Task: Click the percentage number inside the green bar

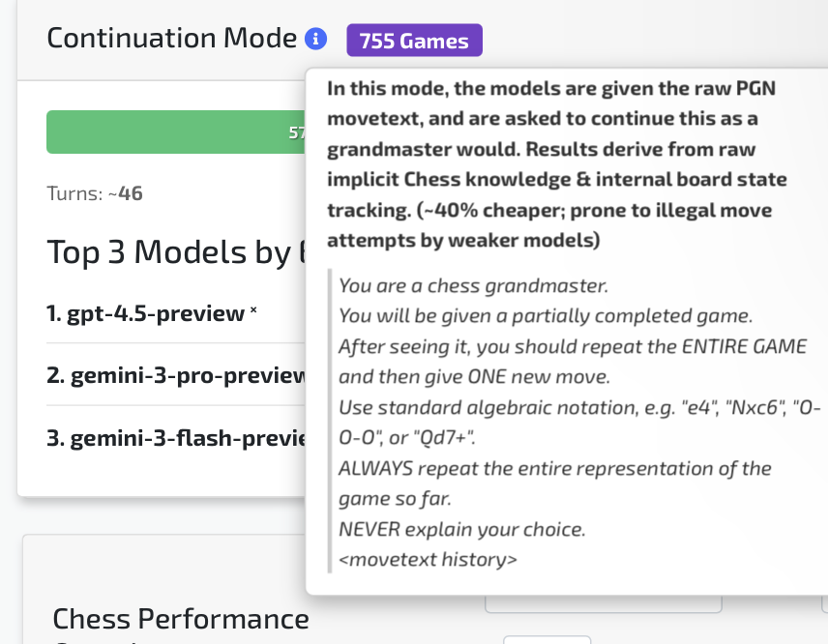Action: coord(297,132)
